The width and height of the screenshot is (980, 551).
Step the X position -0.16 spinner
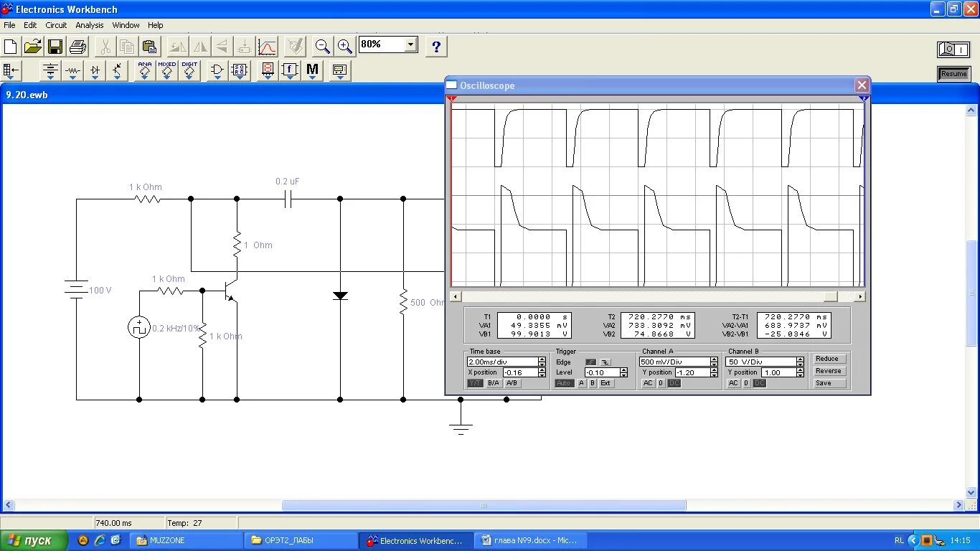tap(542, 372)
